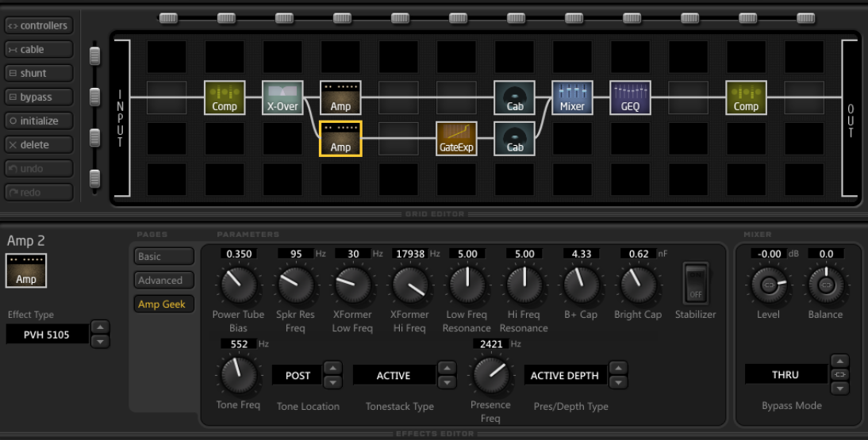
Task: Select the highlighted Amp block in the lower row
Action: tap(340, 139)
